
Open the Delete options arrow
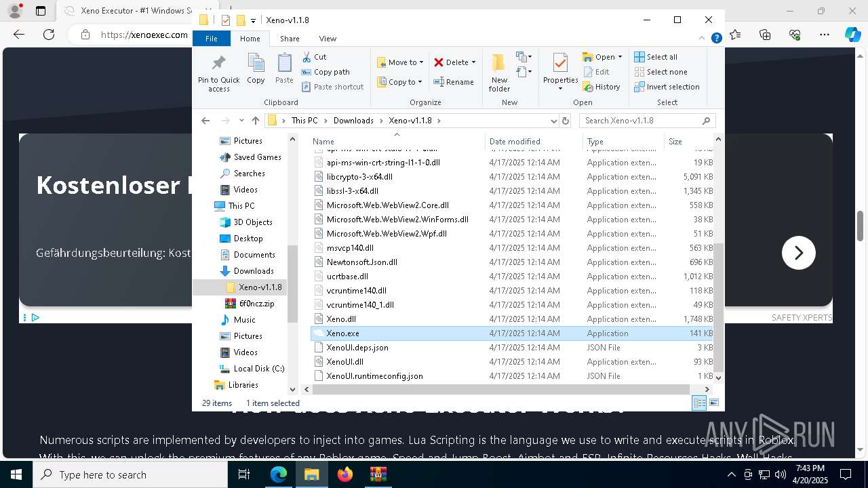tap(473, 62)
